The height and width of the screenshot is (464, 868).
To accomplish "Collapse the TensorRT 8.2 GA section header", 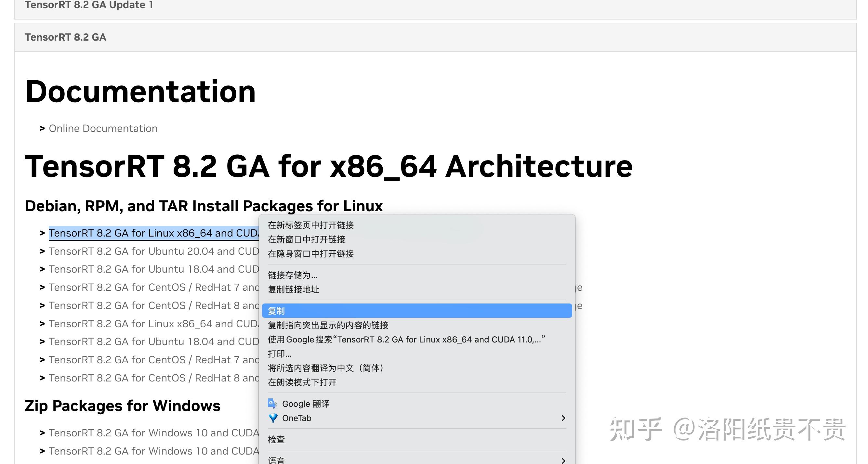I will (x=435, y=37).
